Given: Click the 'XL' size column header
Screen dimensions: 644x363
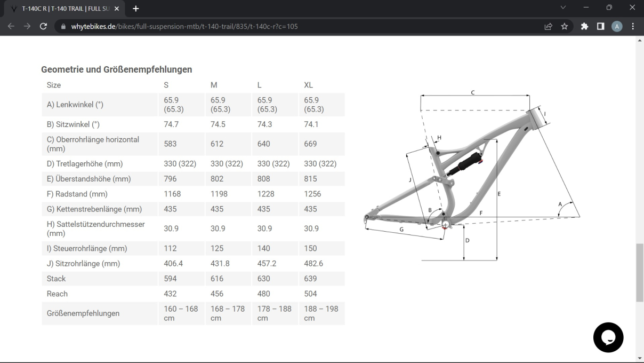Looking at the screenshot, I should [309, 85].
